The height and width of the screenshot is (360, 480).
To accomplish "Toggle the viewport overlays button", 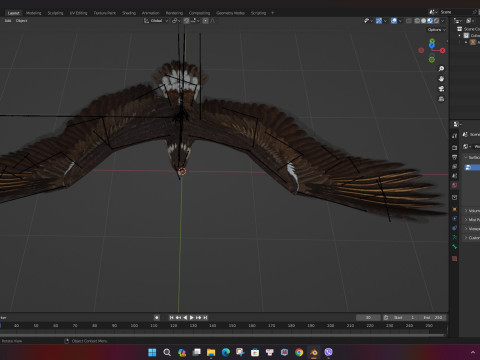I will coord(394,21).
